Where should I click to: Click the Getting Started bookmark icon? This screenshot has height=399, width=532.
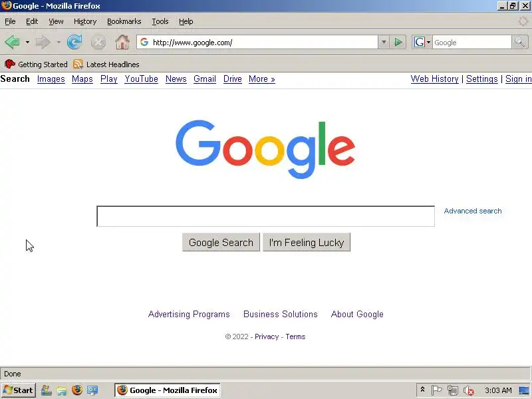tap(10, 64)
